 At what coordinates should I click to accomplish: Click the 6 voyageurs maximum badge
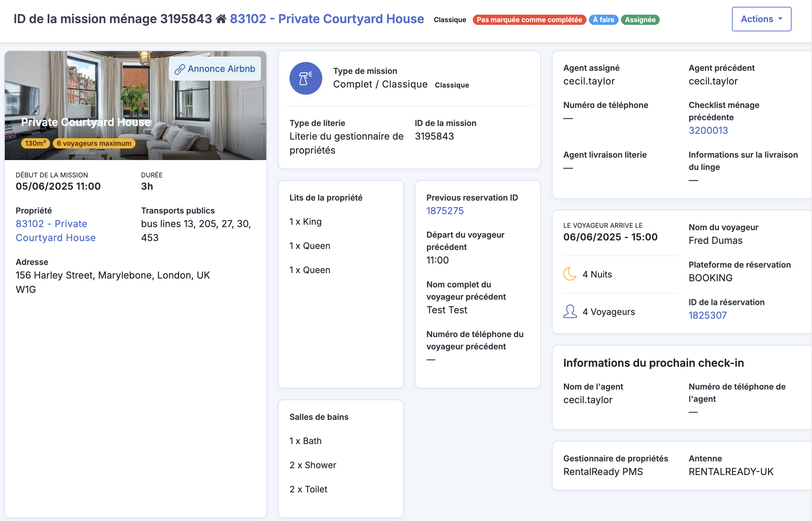94,143
